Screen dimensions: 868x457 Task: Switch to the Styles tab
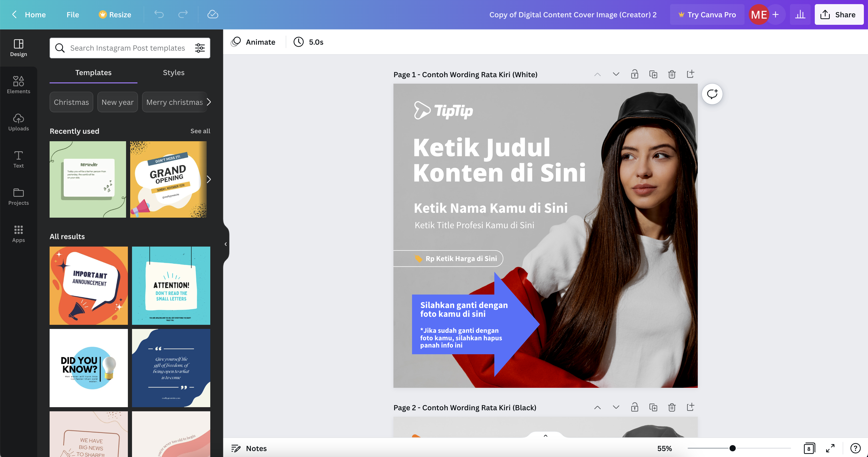[174, 73]
